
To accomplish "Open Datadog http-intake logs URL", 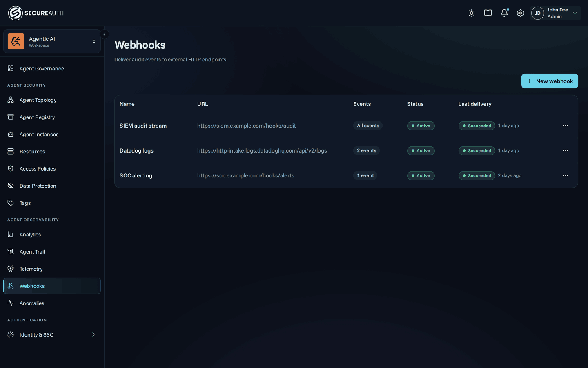I will click(x=262, y=150).
